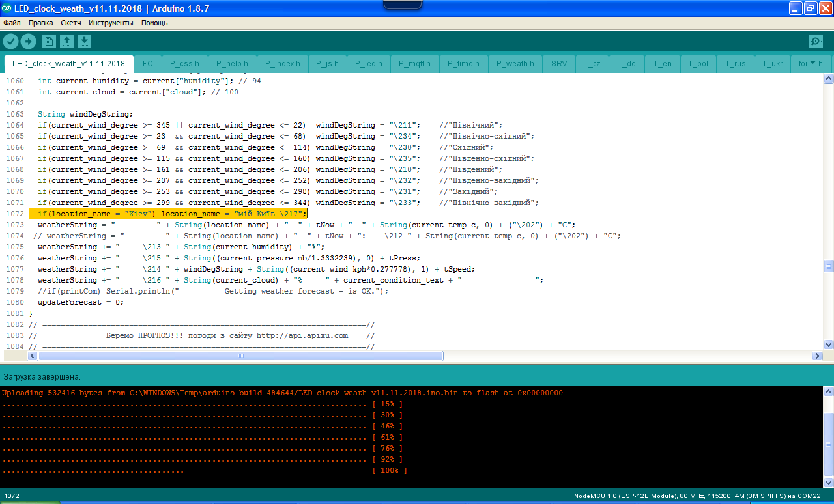Switch to the T_rus tab
Image resolution: width=834 pixels, height=504 pixels.
coord(735,64)
